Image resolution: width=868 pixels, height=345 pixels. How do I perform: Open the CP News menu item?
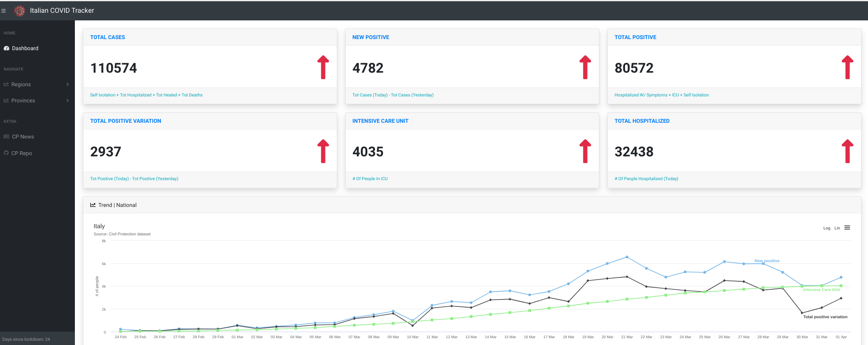(x=37, y=137)
